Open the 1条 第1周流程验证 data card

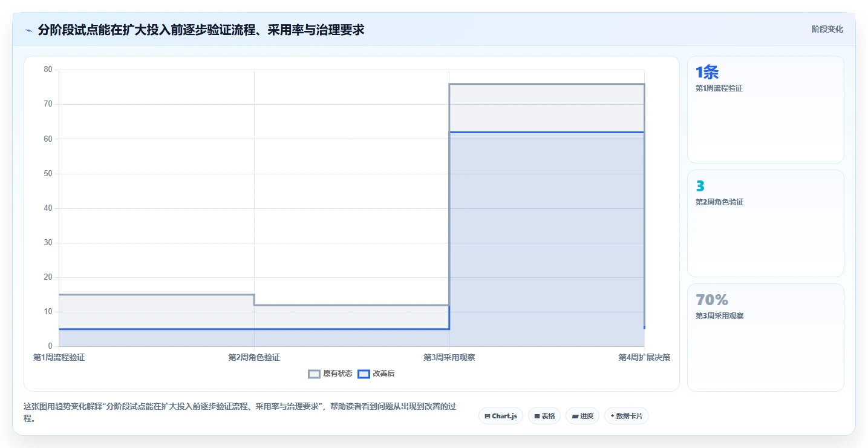point(766,110)
